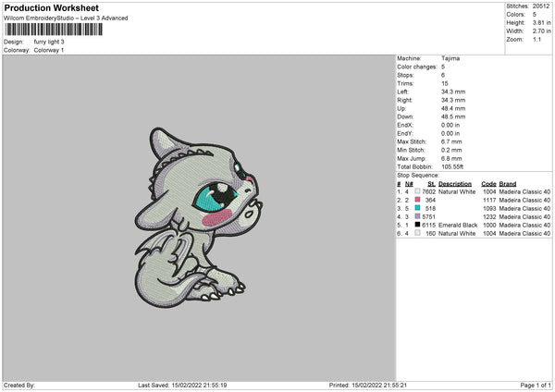555x392 pixels.
Task: Click the Height value 3.81 in
Action: tap(541, 22)
